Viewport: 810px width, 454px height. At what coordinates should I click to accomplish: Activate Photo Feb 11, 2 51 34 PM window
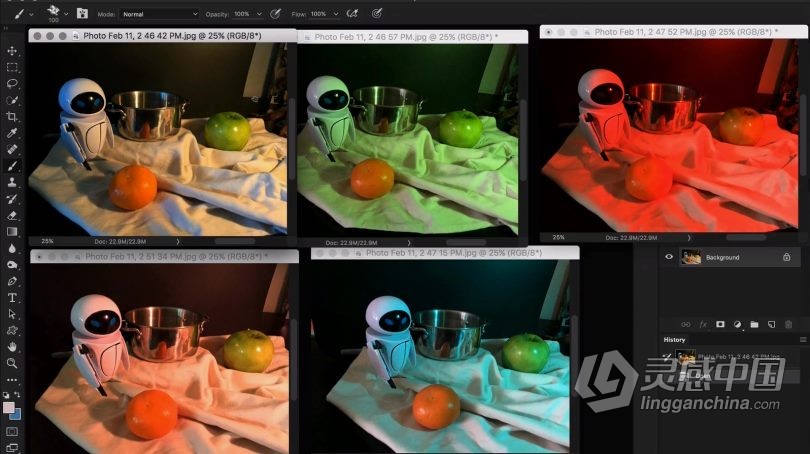coord(164,256)
